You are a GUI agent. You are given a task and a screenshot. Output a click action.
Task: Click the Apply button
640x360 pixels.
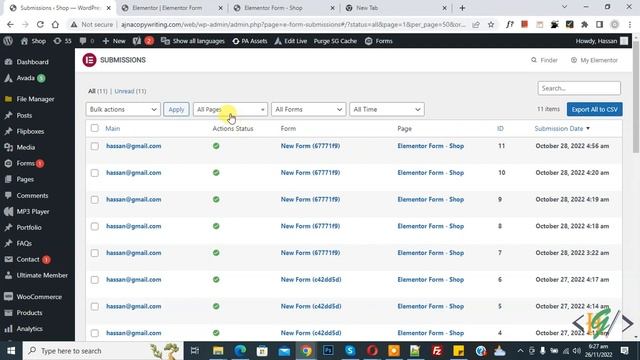click(176, 109)
